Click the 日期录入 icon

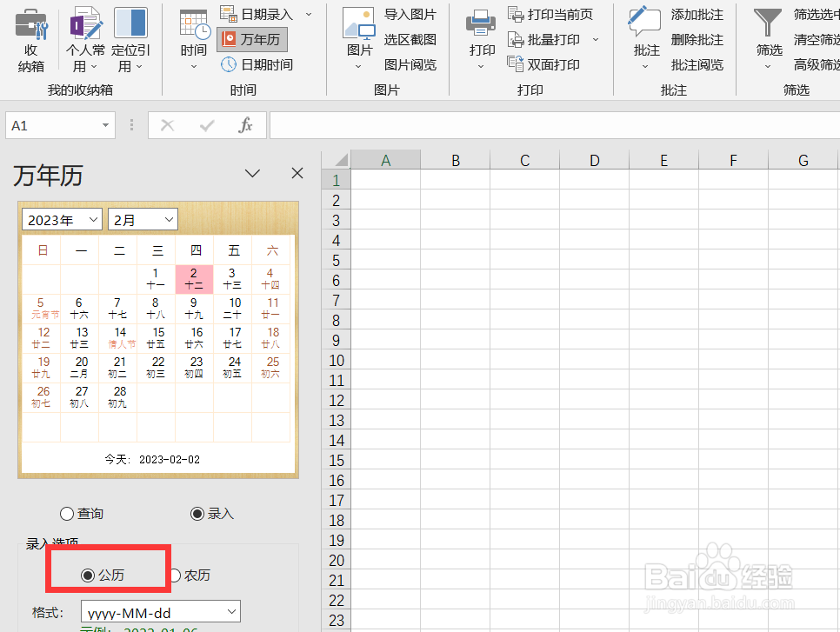(x=228, y=14)
